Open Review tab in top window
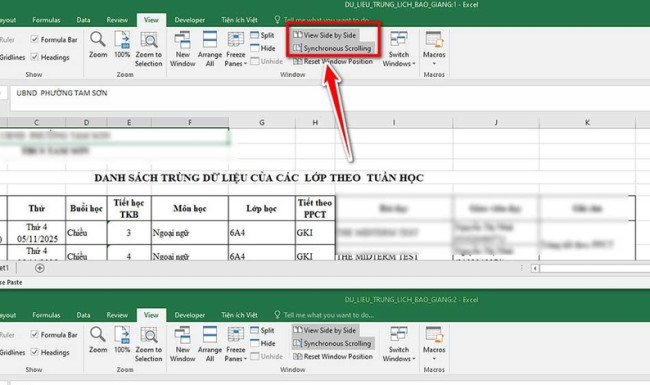 (117, 20)
